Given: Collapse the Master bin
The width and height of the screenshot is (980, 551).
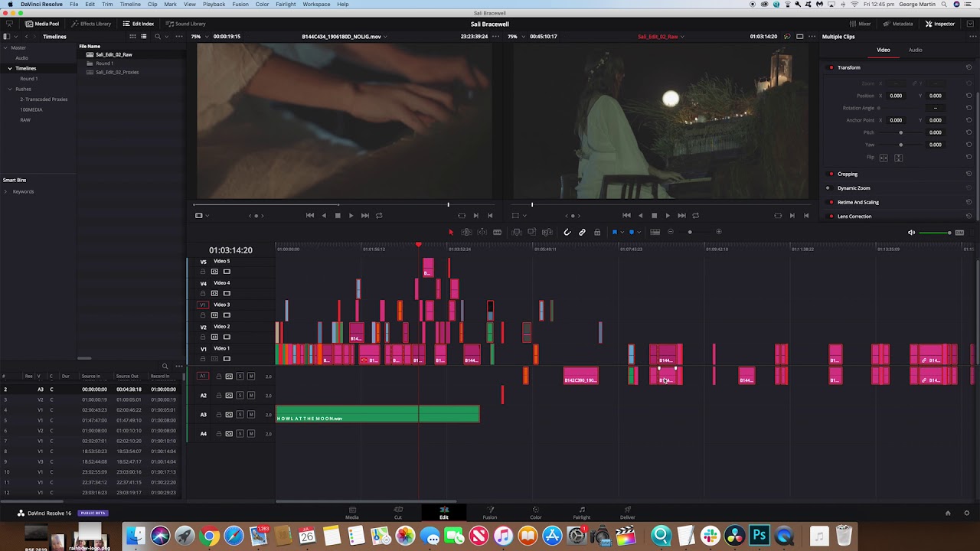Looking at the screenshot, I should pos(4,48).
